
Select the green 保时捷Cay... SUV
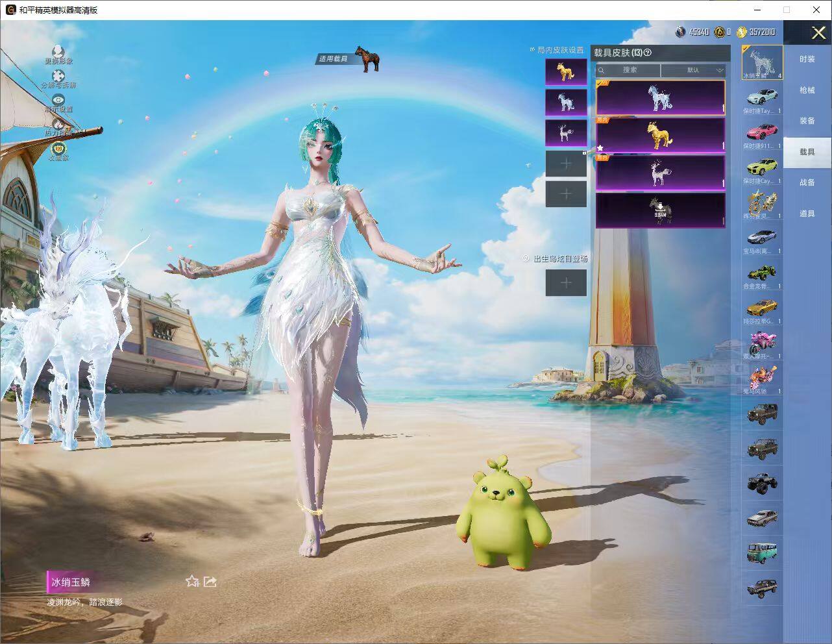click(762, 169)
